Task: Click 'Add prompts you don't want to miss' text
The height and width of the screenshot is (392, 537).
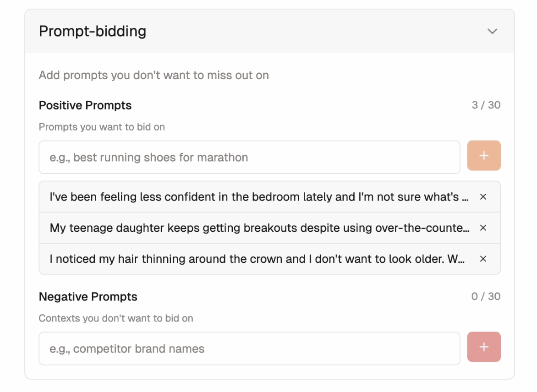Action: coord(153,75)
